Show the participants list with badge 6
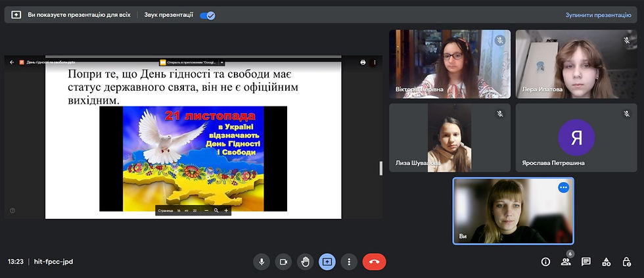Viewport: 644px width, 278px height. (x=566, y=262)
